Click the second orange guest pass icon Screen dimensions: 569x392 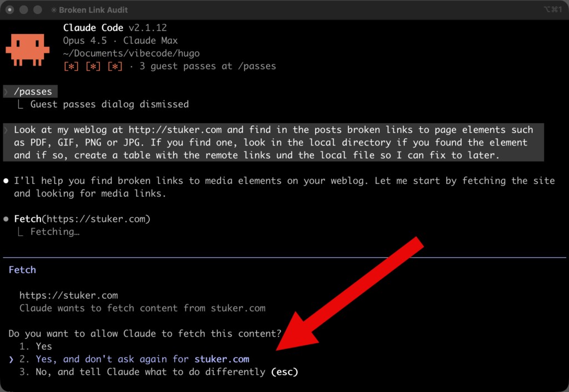coord(93,66)
